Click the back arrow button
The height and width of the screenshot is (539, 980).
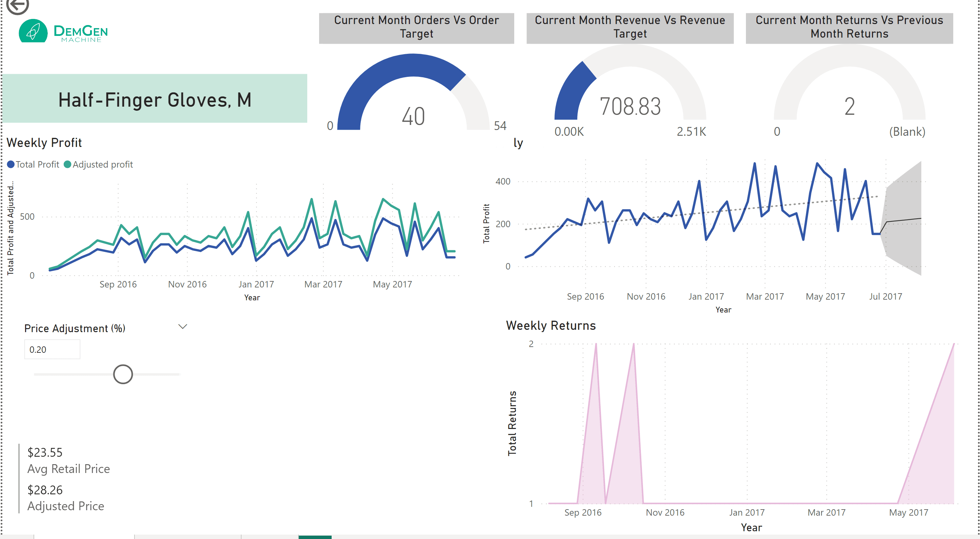coord(18,5)
